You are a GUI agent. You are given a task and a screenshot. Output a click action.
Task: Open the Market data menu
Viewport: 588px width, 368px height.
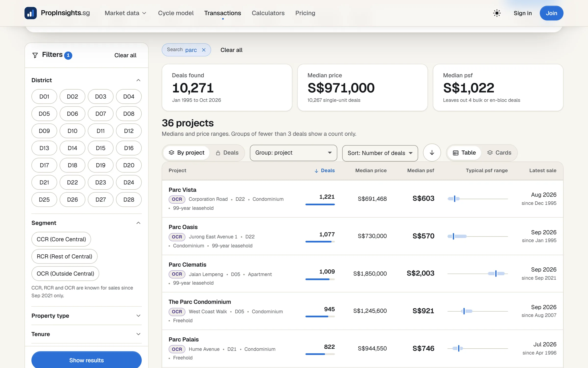pyautogui.click(x=125, y=13)
